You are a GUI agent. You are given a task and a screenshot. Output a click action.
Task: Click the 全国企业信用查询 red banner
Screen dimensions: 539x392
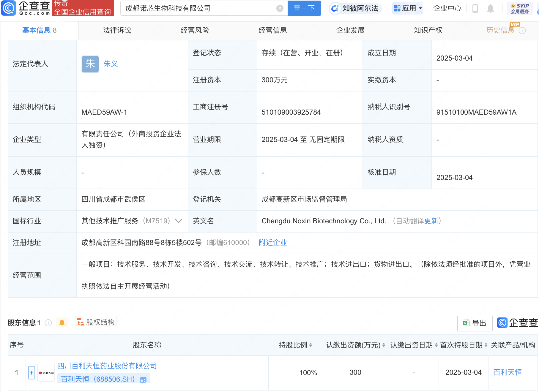pyautogui.click(x=83, y=8)
